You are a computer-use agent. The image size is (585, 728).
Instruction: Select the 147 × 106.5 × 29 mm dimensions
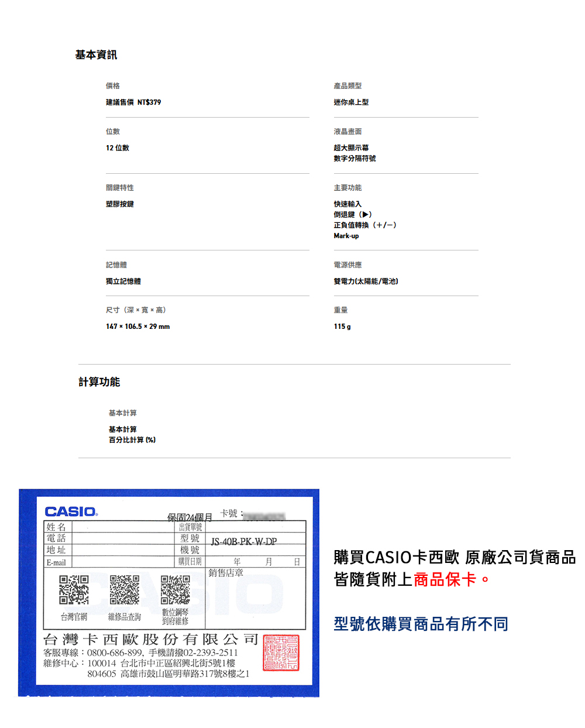[x=138, y=327]
